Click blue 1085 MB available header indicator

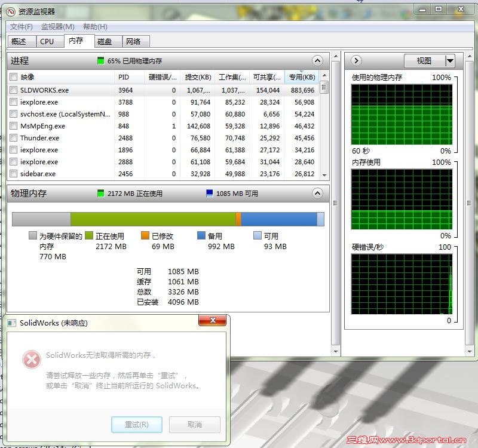(x=210, y=193)
